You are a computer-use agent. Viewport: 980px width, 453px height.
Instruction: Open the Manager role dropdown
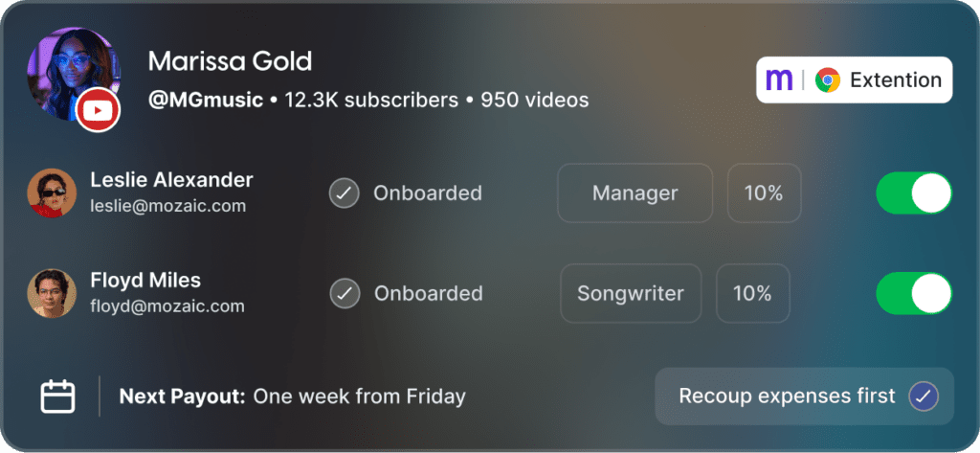(635, 193)
